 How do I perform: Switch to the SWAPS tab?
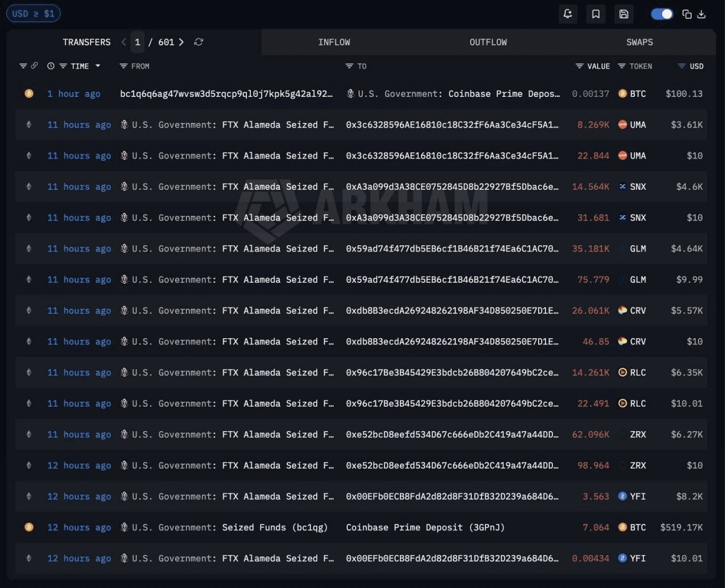tap(639, 42)
